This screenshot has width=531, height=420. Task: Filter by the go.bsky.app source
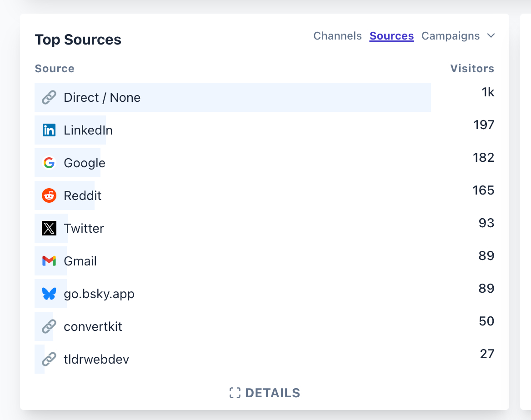coord(99,294)
